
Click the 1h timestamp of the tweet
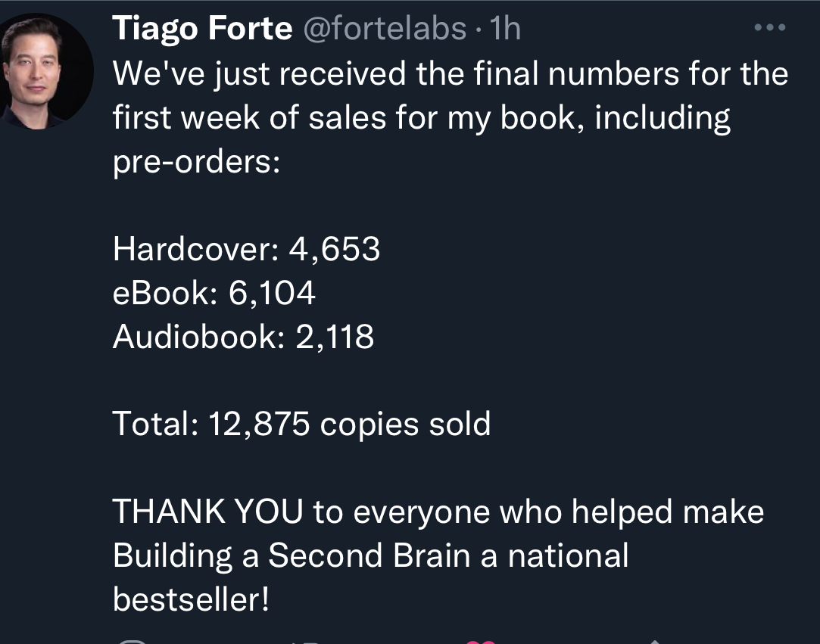pyautogui.click(x=505, y=29)
